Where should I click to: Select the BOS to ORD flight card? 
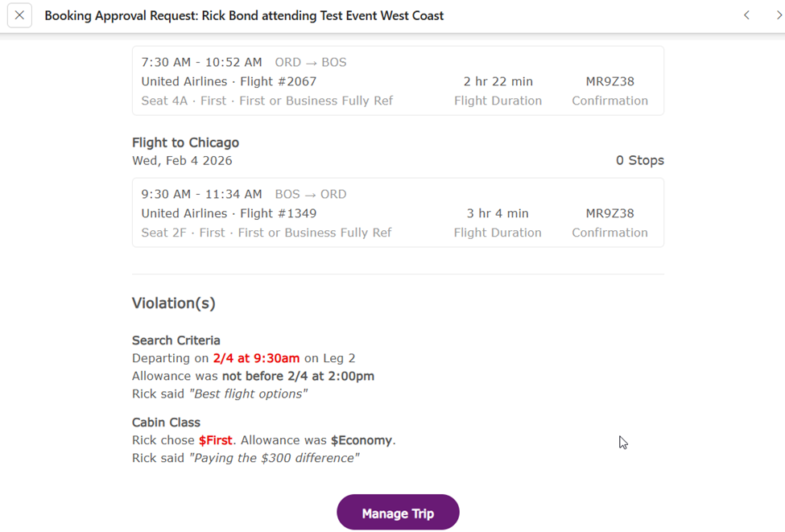coord(398,212)
